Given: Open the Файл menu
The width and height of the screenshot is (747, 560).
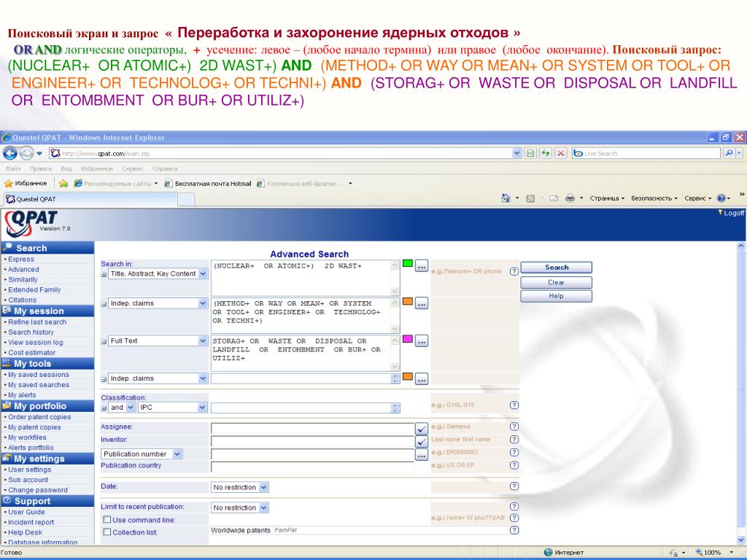Looking at the screenshot, I should (x=13, y=168).
